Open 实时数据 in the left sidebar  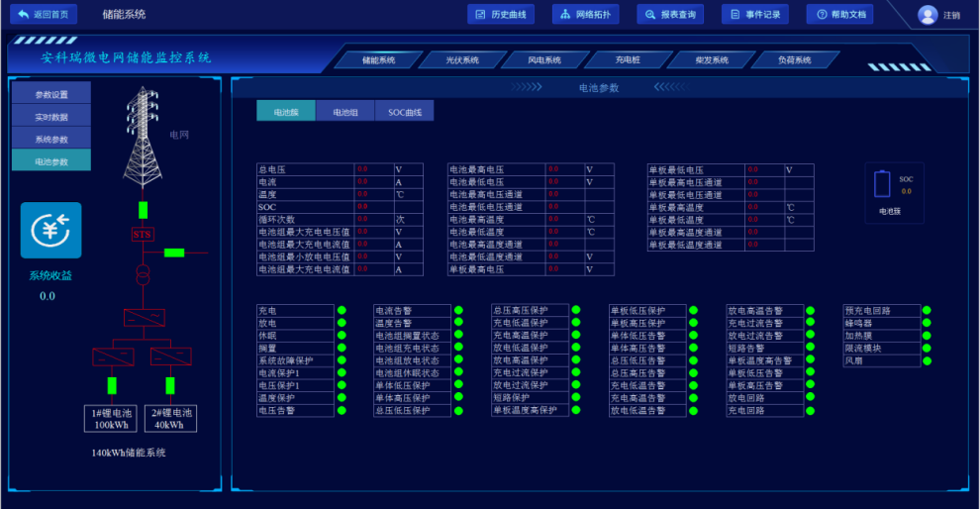[x=51, y=117]
